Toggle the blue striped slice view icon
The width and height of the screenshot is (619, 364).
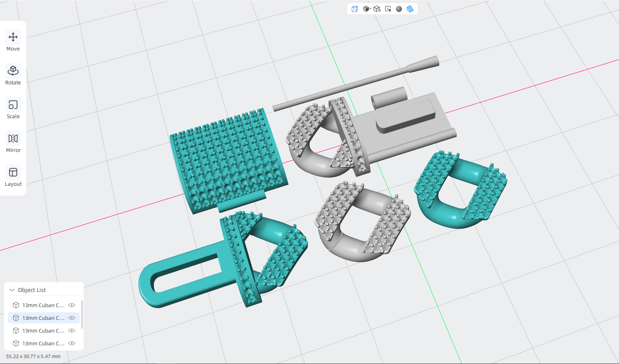(x=410, y=9)
